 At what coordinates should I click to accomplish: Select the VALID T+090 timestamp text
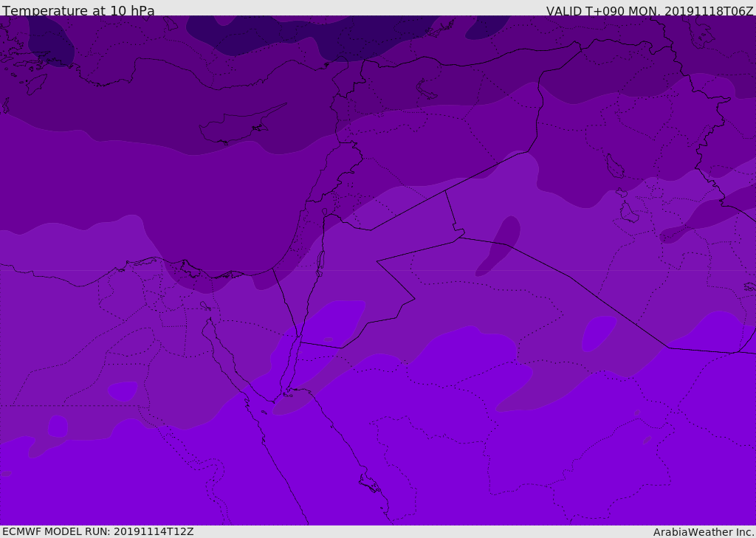pos(649,11)
